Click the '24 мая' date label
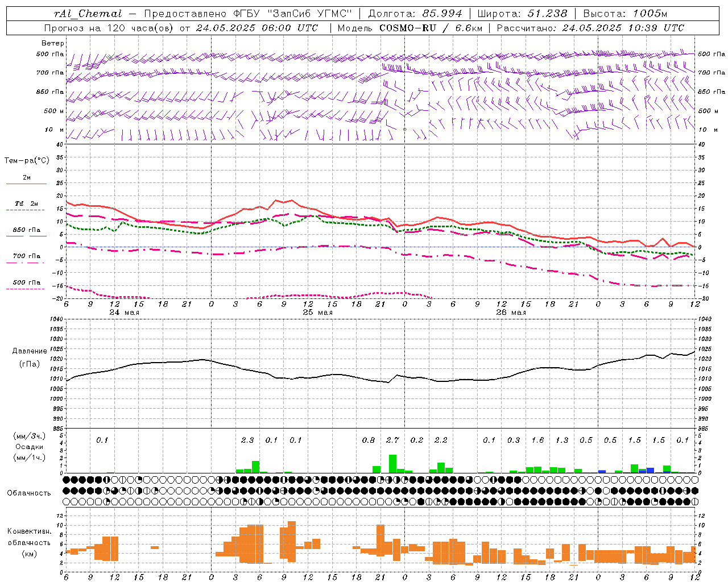 (x=125, y=313)
